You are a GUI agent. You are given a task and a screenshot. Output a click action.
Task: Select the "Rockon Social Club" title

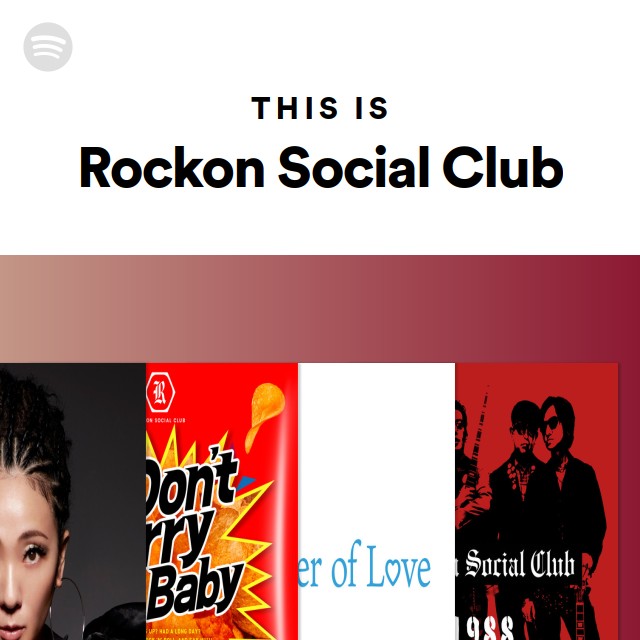[x=321, y=168]
